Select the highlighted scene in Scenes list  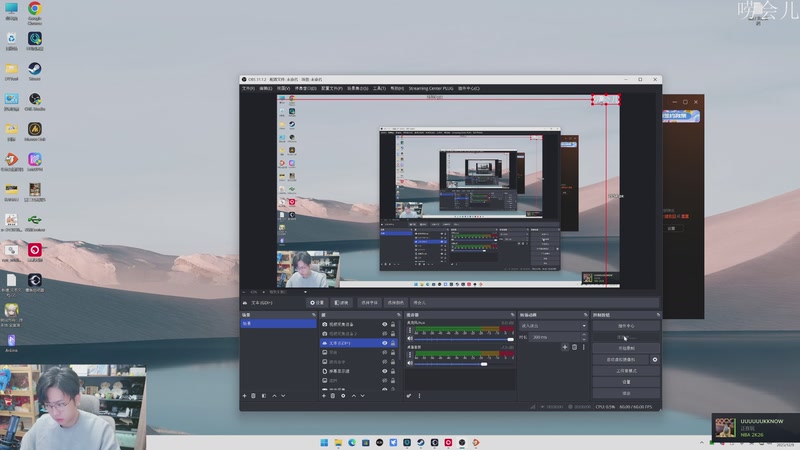pos(278,323)
